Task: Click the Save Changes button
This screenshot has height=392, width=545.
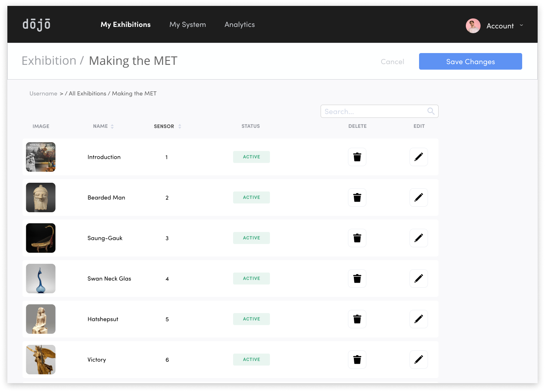Action: click(x=471, y=62)
